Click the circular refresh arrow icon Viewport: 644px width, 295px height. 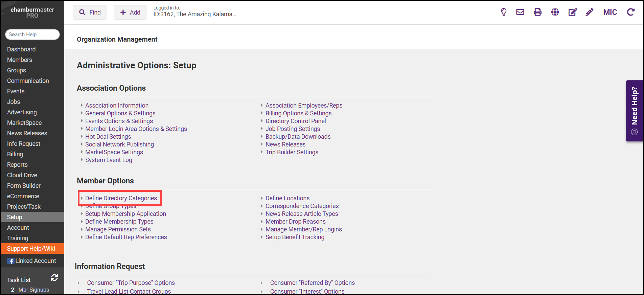(631, 12)
